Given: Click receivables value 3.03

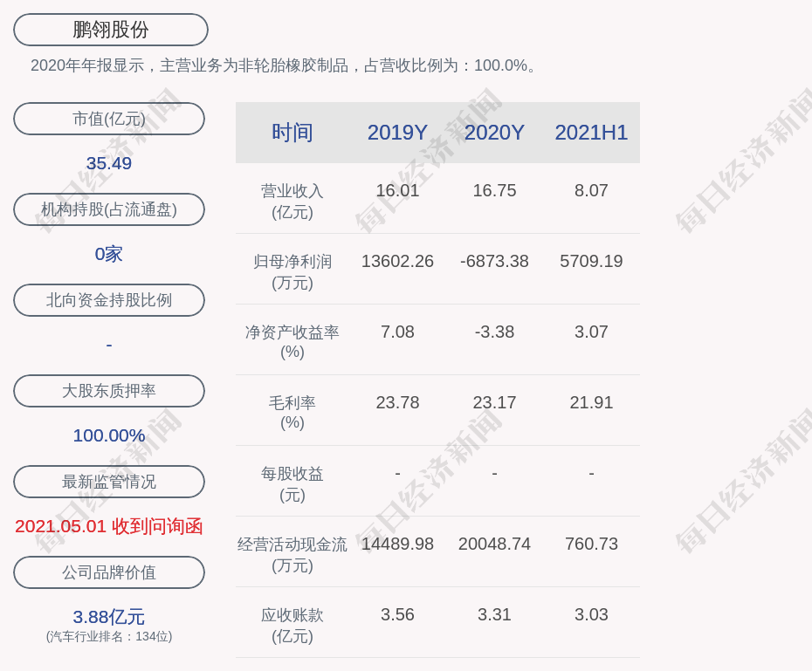Looking at the screenshot, I should click(x=591, y=614).
